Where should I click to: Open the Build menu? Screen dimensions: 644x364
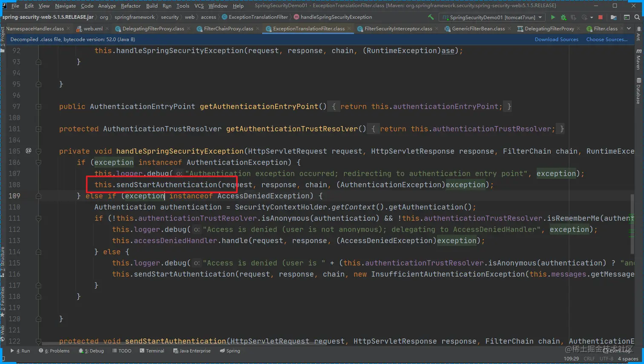[152, 6]
